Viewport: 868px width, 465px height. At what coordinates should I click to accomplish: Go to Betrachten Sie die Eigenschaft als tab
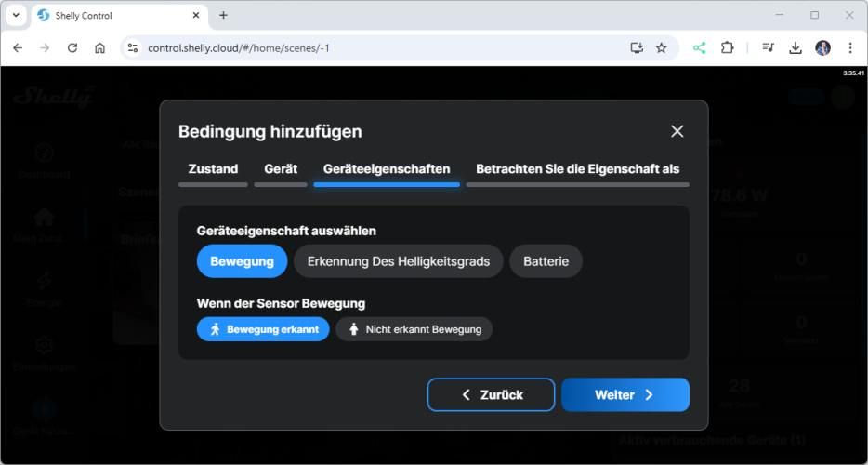pos(577,169)
